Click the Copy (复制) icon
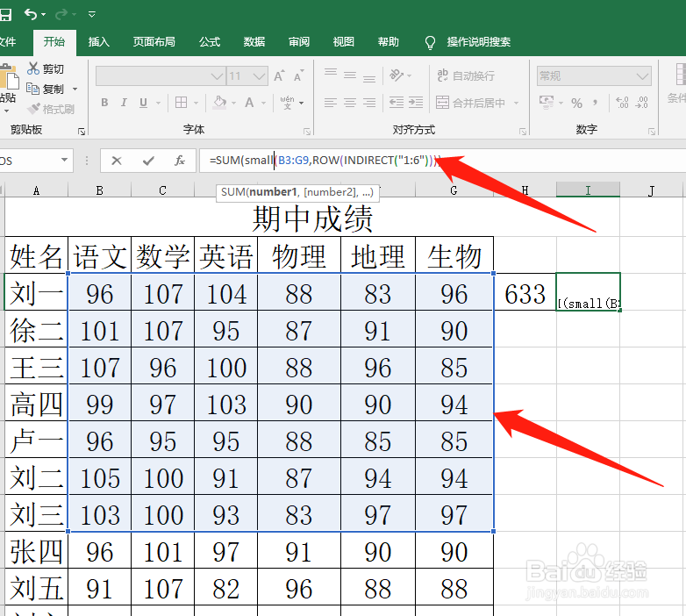Image resolution: width=686 pixels, height=616 pixels. tap(32, 89)
